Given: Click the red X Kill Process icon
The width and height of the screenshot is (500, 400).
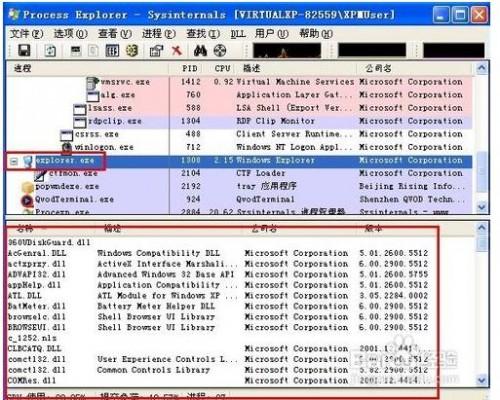Looking at the screenshot, I should pyautogui.click(x=177, y=51).
